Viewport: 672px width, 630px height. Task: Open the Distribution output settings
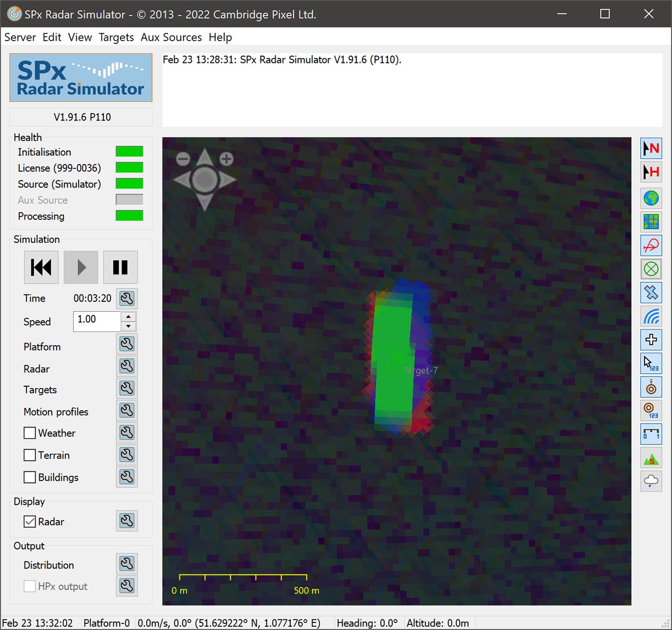(127, 564)
